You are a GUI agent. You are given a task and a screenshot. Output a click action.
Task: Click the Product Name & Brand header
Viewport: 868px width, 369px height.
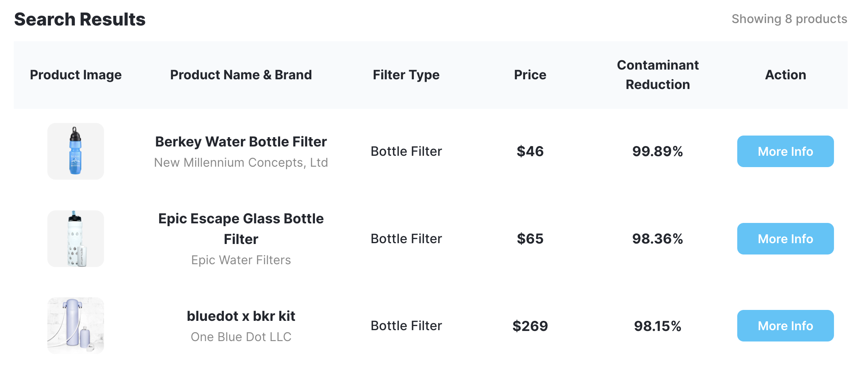pos(241,75)
